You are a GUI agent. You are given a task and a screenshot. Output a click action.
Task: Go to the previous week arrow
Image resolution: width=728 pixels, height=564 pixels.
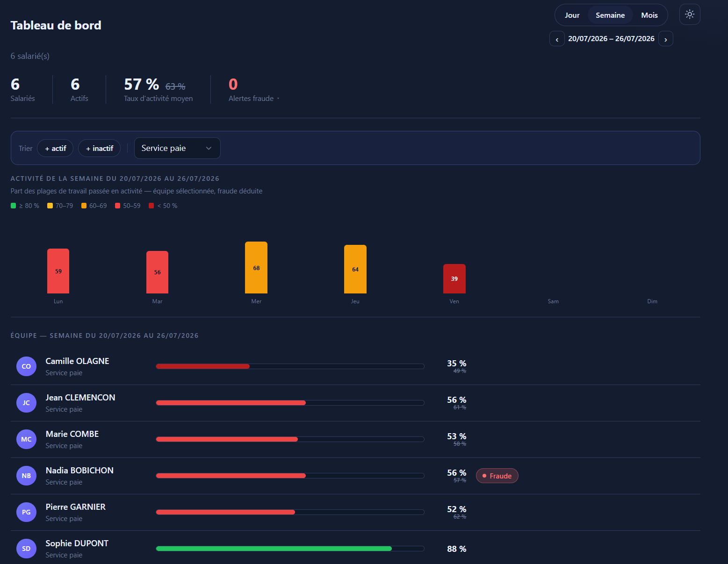pos(557,39)
